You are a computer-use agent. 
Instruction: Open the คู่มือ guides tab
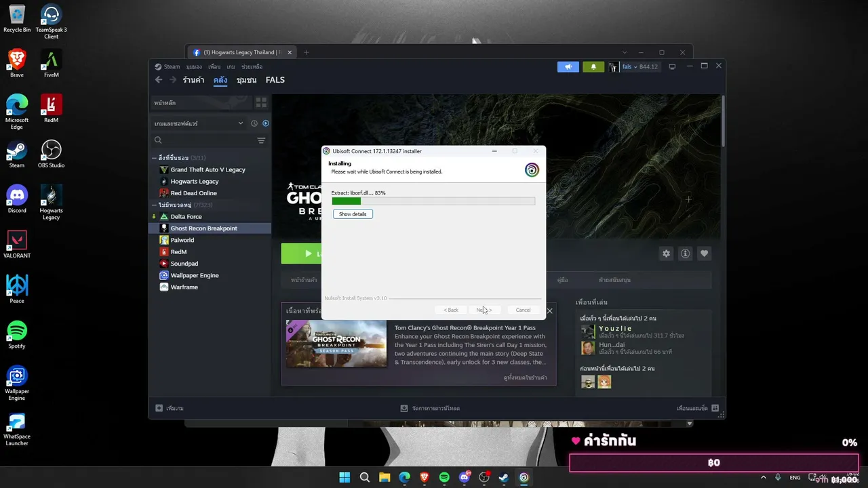(562, 280)
